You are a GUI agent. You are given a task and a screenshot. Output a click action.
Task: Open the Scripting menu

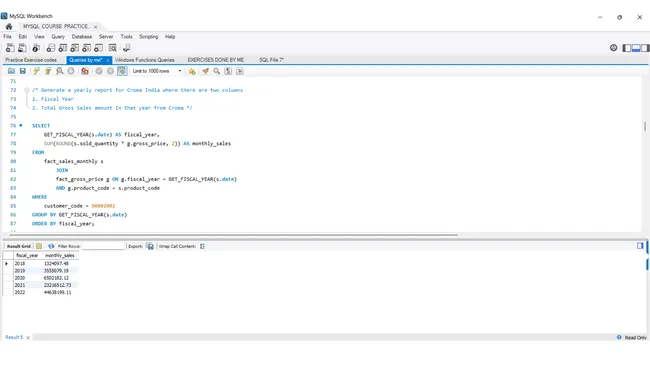pos(149,37)
